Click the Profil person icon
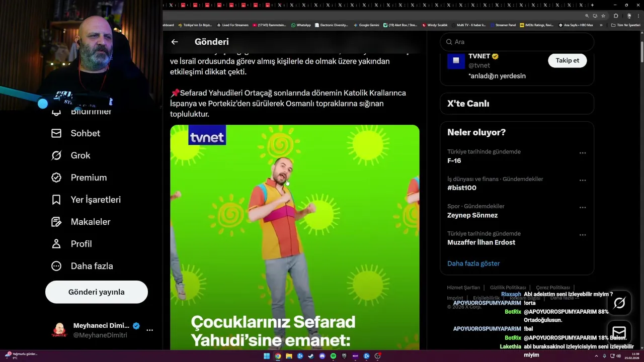 (x=56, y=244)
